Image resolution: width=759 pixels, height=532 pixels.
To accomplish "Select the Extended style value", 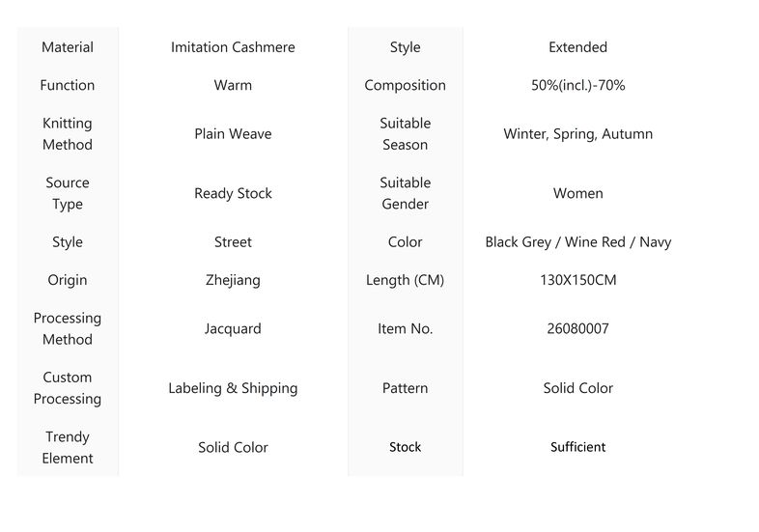I will tap(578, 47).
